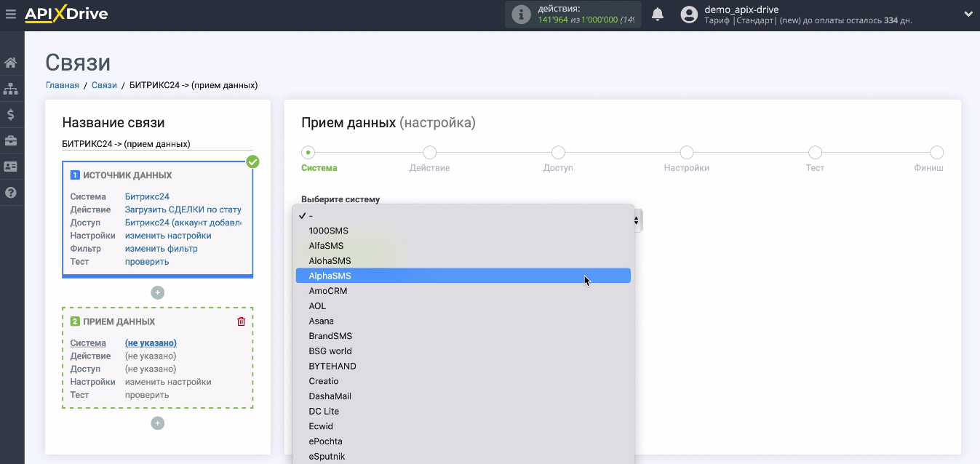
Task: Select Ecwid from the list
Action: click(x=463, y=426)
